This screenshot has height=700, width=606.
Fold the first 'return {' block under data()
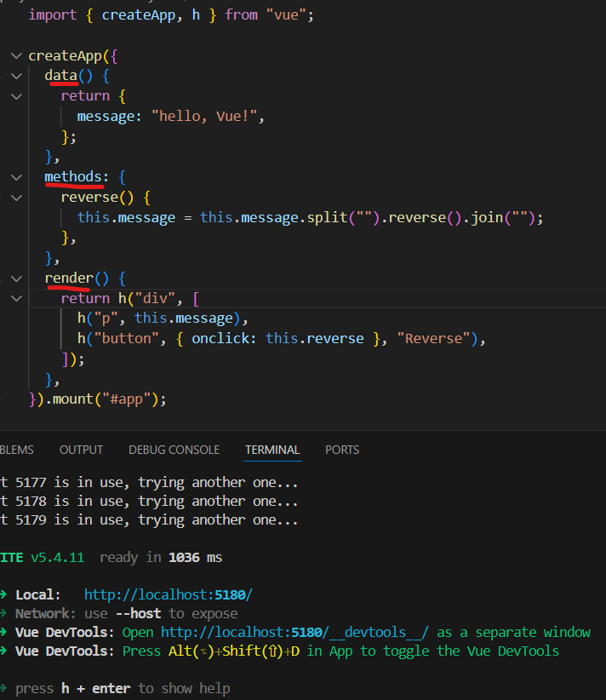(x=16, y=96)
